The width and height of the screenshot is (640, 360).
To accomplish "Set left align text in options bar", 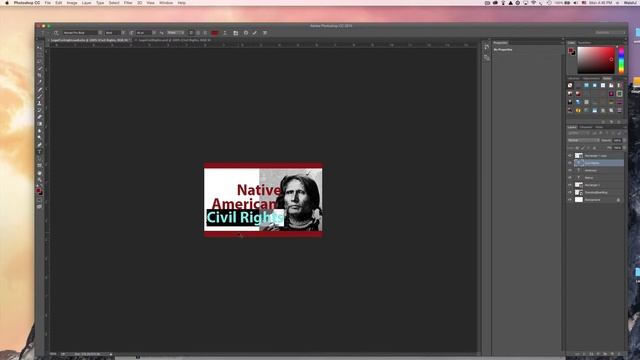I will (191, 33).
